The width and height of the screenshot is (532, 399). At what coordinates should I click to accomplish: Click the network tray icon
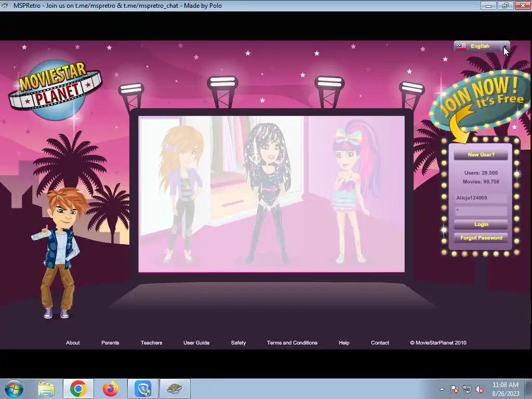(467, 390)
